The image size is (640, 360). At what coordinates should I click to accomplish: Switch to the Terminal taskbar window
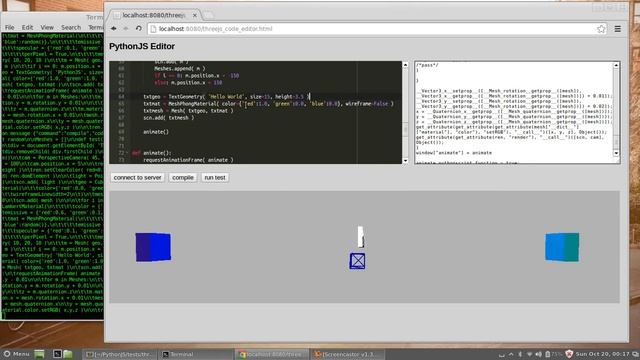(x=196, y=354)
